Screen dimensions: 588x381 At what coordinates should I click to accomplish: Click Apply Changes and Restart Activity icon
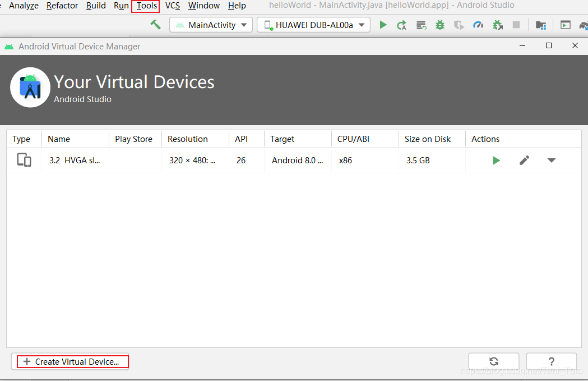(x=402, y=25)
